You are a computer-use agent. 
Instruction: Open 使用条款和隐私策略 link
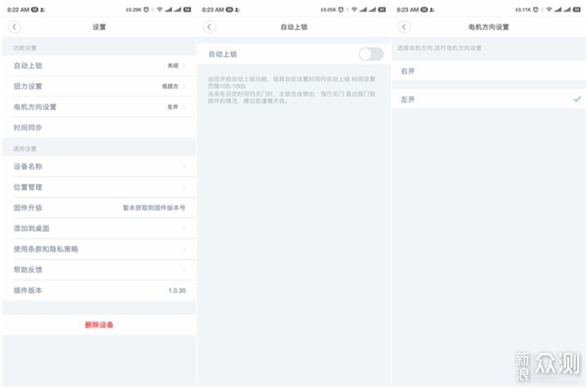tap(98, 248)
